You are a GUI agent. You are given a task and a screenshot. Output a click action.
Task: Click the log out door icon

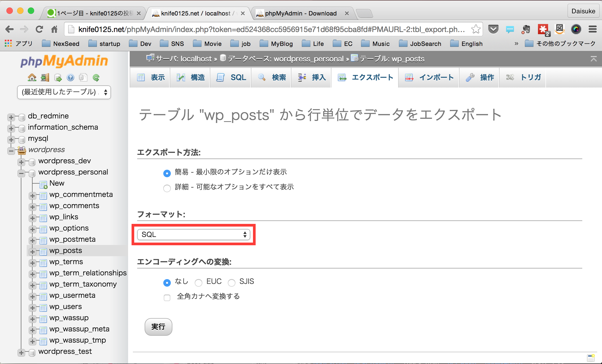pos(45,77)
